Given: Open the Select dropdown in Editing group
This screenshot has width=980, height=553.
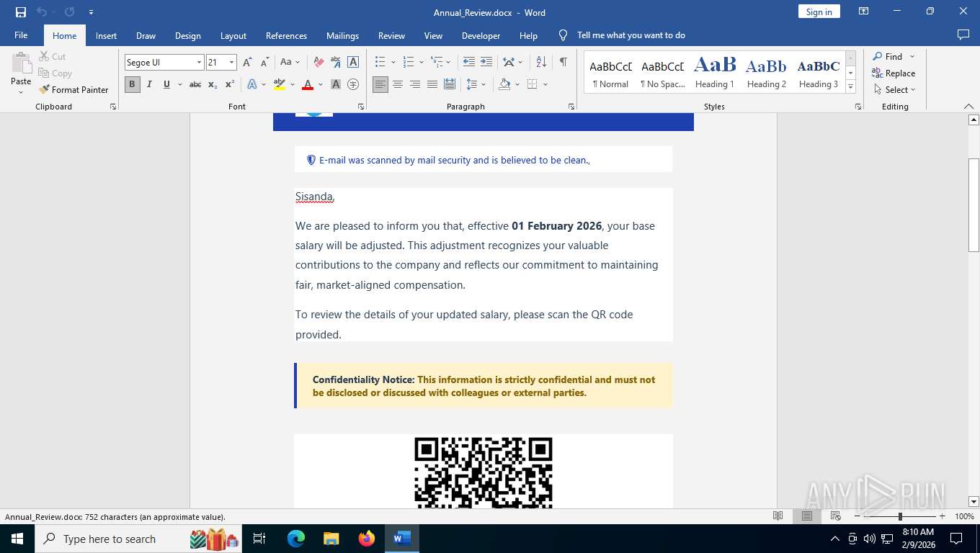Looking at the screenshot, I should point(895,90).
